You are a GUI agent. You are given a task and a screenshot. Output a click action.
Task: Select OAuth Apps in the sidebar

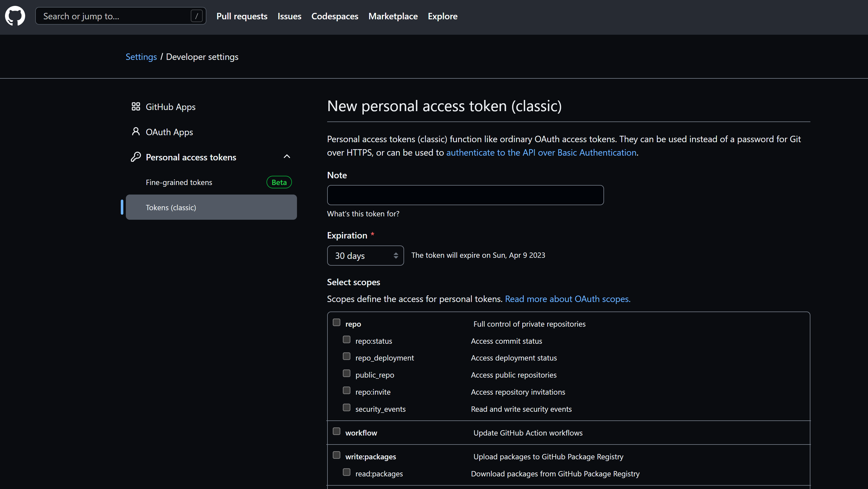click(x=211, y=132)
